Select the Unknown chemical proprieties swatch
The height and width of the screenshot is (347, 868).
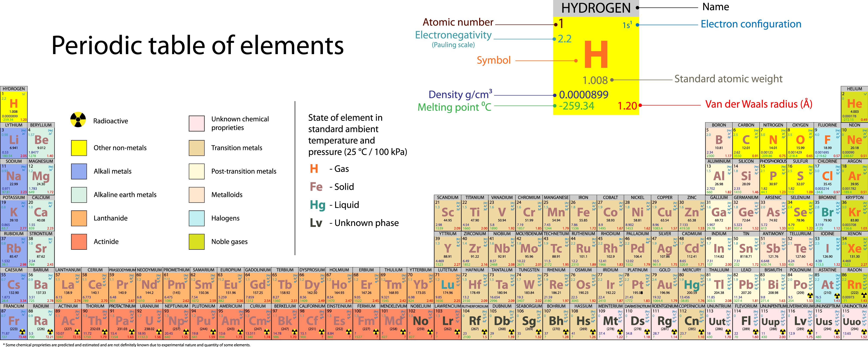point(197,123)
